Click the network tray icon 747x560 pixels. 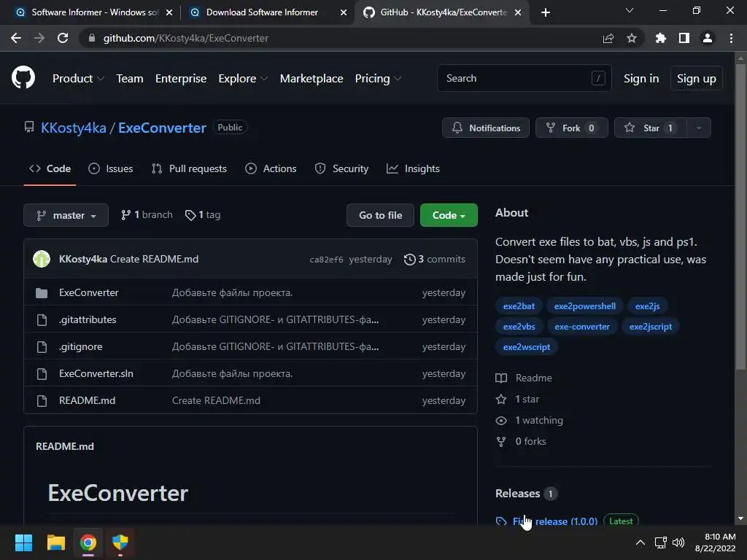pyautogui.click(x=660, y=542)
